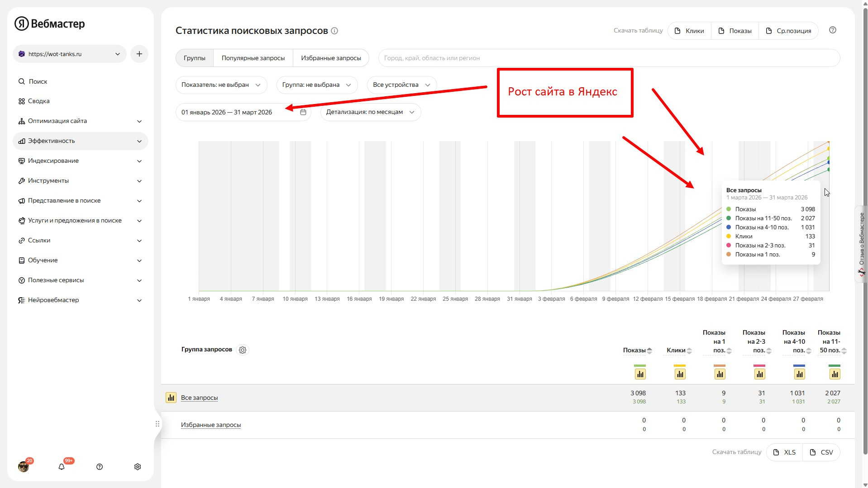Open notifications bell
This screenshot has height=488, width=868.
62,467
